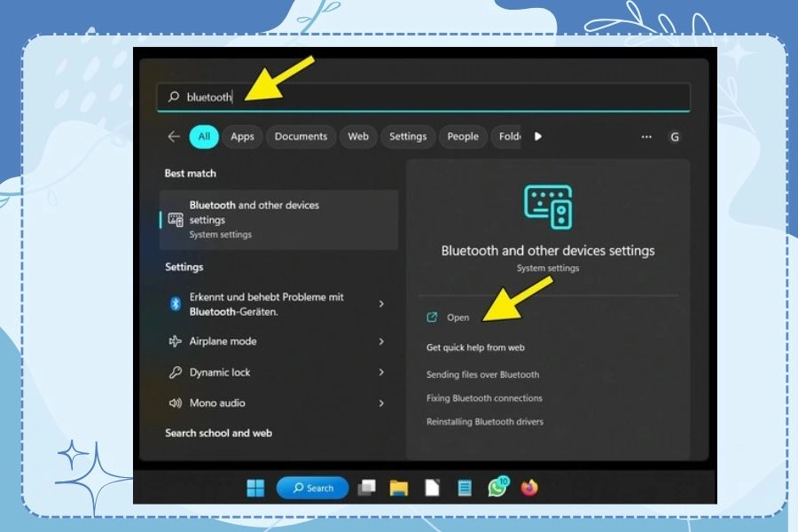
Task: Open the Erkennt und behebt Probleme result
Action: click(x=279, y=304)
